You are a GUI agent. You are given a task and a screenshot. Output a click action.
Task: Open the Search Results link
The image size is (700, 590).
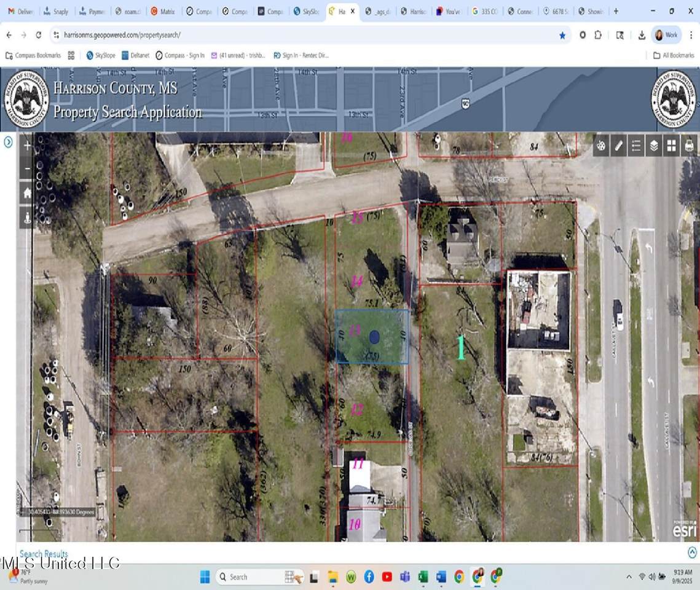pos(42,553)
